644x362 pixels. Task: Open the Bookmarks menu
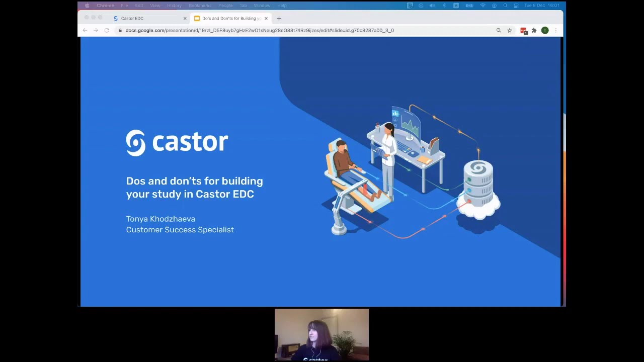(x=200, y=6)
